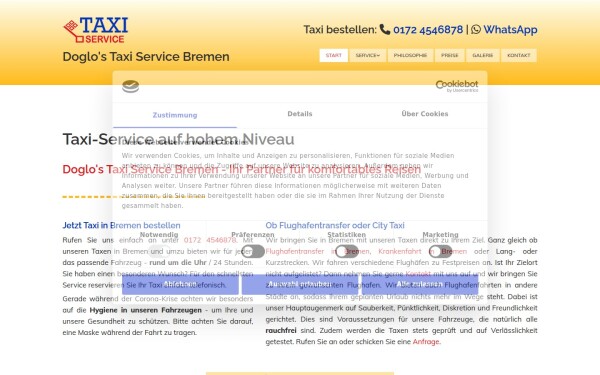Enable the Statistiken cookie switch
600x375 pixels.
(347, 251)
